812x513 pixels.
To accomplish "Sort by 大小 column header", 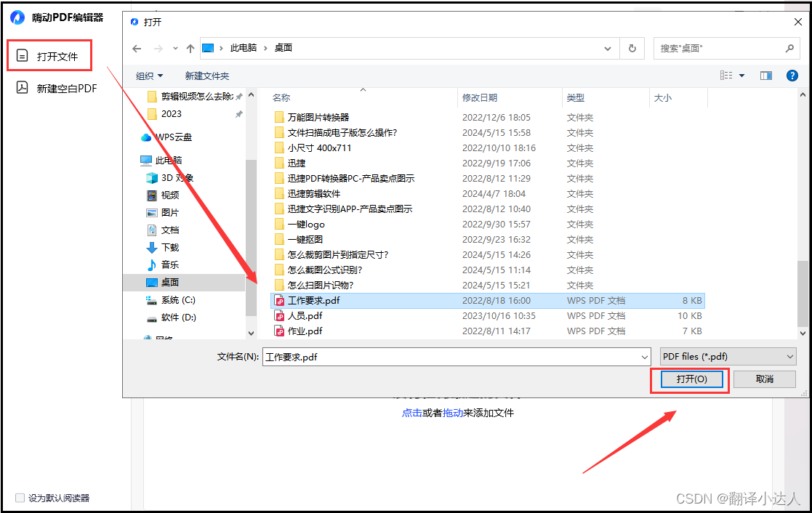I will pos(662,97).
